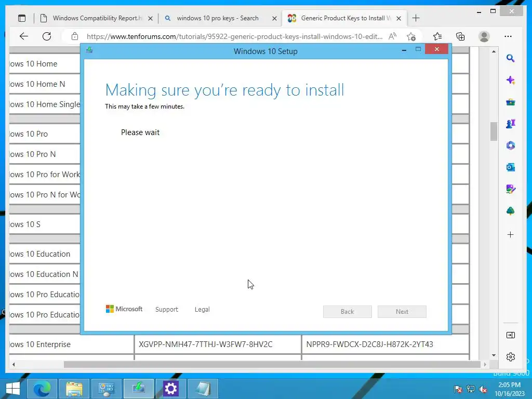The width and height of the screenshot is (532, 399).
Task: Open Windows 10 Setup taskbar icon
Action: click(138, 389)
